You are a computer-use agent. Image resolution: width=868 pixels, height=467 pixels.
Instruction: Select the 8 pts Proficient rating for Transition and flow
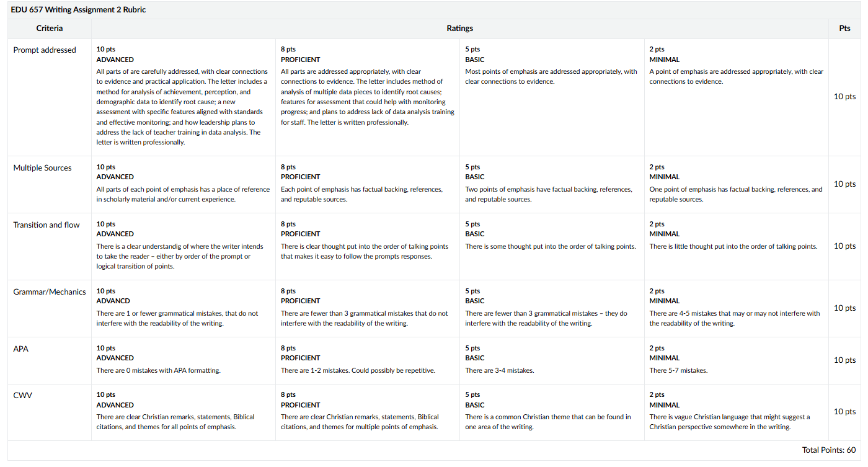368,246
